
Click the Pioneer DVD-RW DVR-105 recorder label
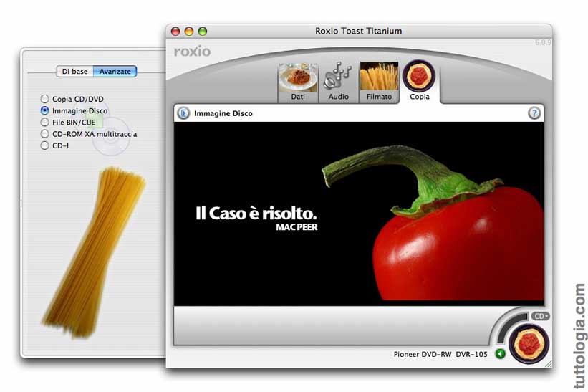pyautogui.click(x=440, y=354)
